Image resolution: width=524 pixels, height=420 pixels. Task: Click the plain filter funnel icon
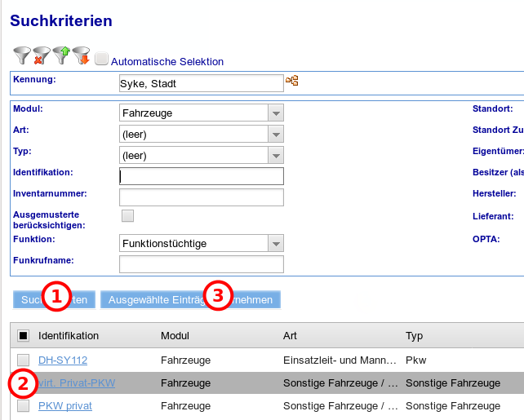point(22,56)
